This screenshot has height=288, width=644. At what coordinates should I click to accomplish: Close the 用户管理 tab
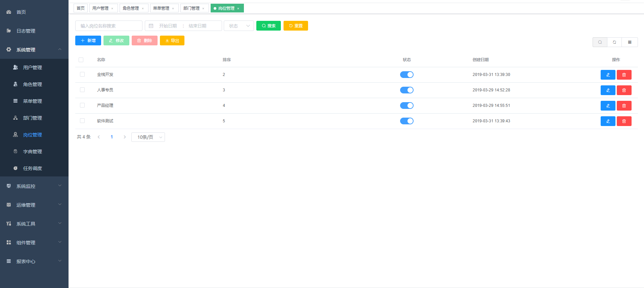[112, 8]
